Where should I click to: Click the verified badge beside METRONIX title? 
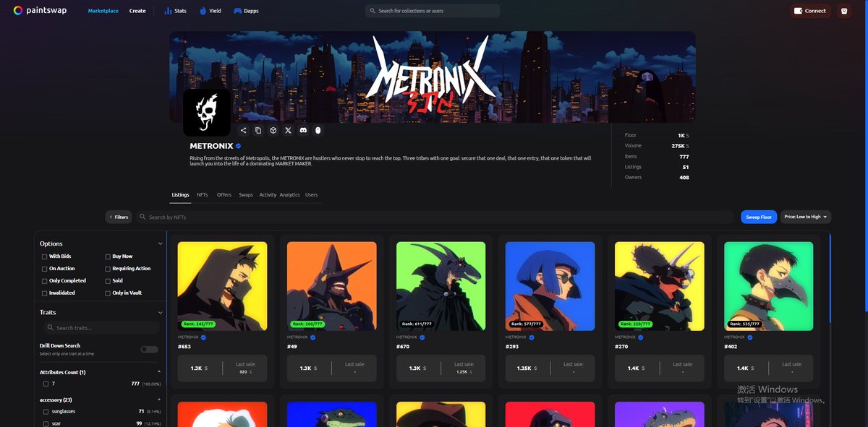click(x=238, y=146)
